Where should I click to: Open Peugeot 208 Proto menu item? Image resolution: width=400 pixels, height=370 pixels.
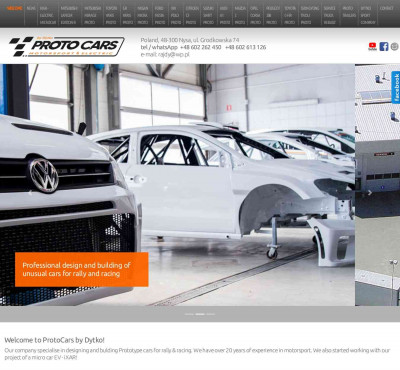(273, 15)
